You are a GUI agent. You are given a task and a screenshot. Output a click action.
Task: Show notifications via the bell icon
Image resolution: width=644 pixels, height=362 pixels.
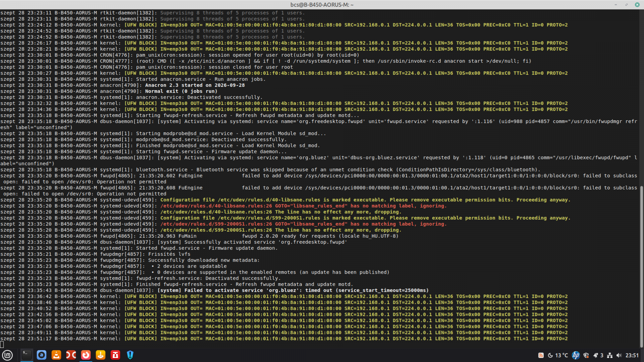(598, 355)
